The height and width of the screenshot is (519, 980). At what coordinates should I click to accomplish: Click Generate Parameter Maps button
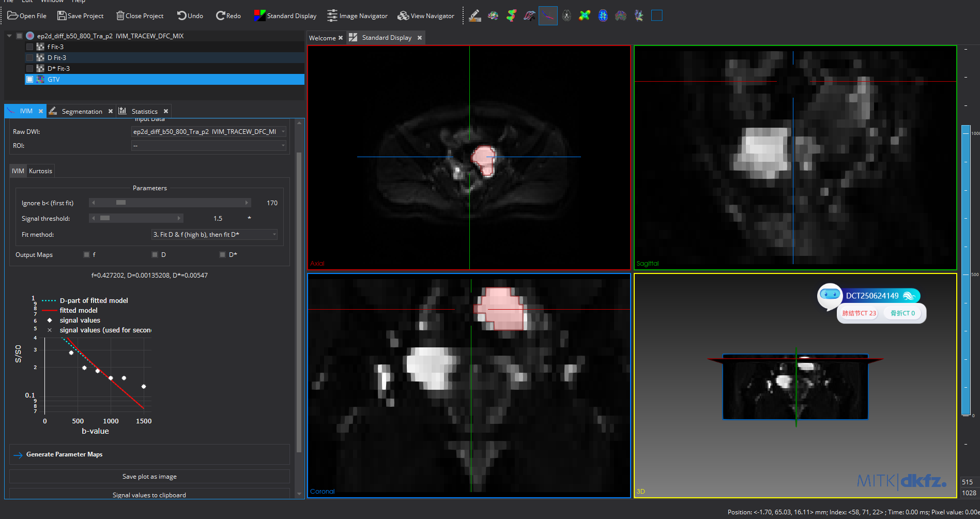coord(64,454)
